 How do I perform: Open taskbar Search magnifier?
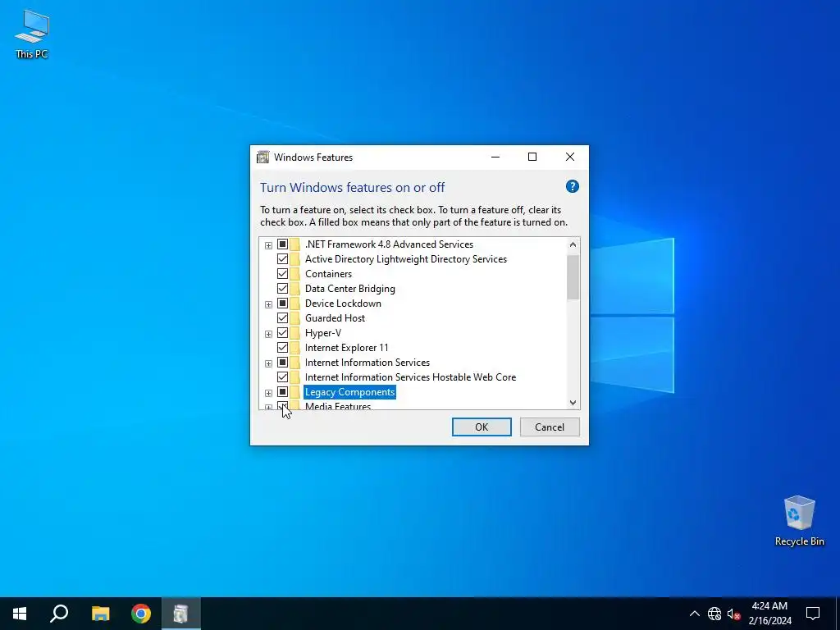point(59,614)
